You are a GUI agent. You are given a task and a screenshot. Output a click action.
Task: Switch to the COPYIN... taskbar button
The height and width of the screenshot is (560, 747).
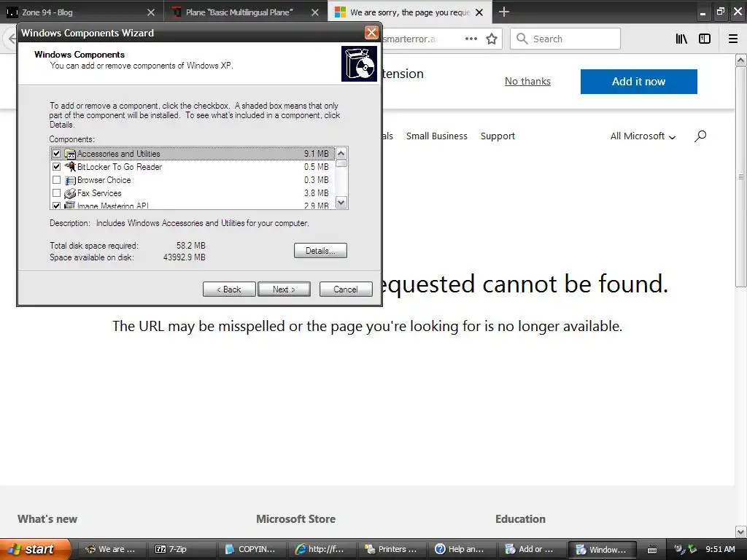(251, 549)
